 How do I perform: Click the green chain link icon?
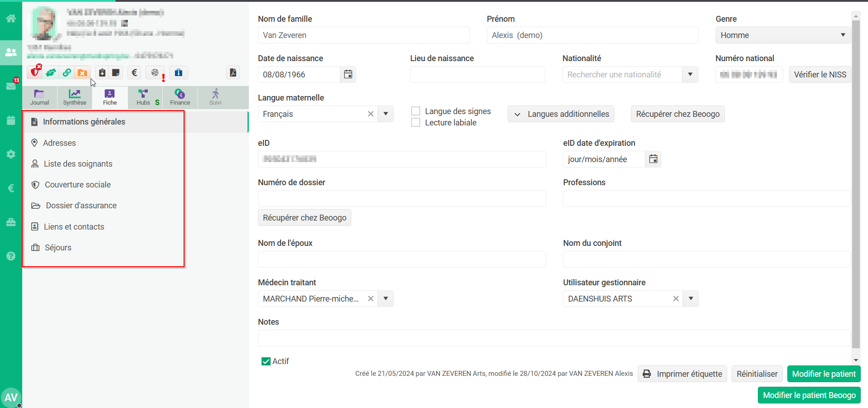[x=67, y=72]
